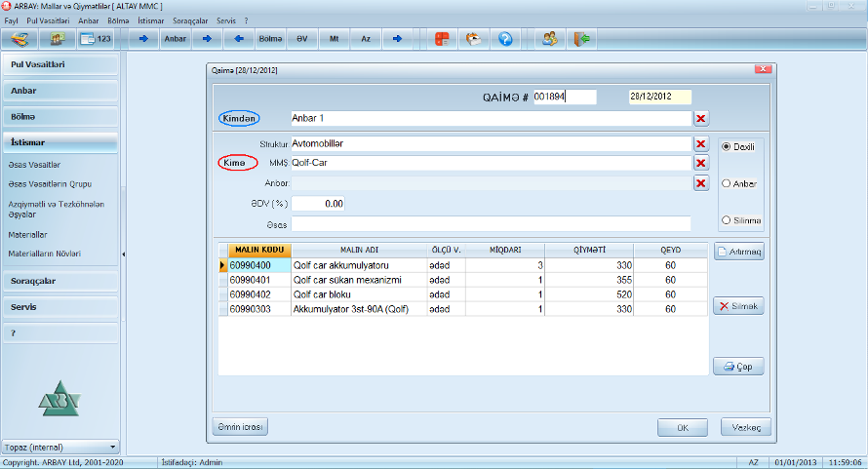Click the blue left arrow icon
This screenshot has height=469, width=868.
coord(239,39)
